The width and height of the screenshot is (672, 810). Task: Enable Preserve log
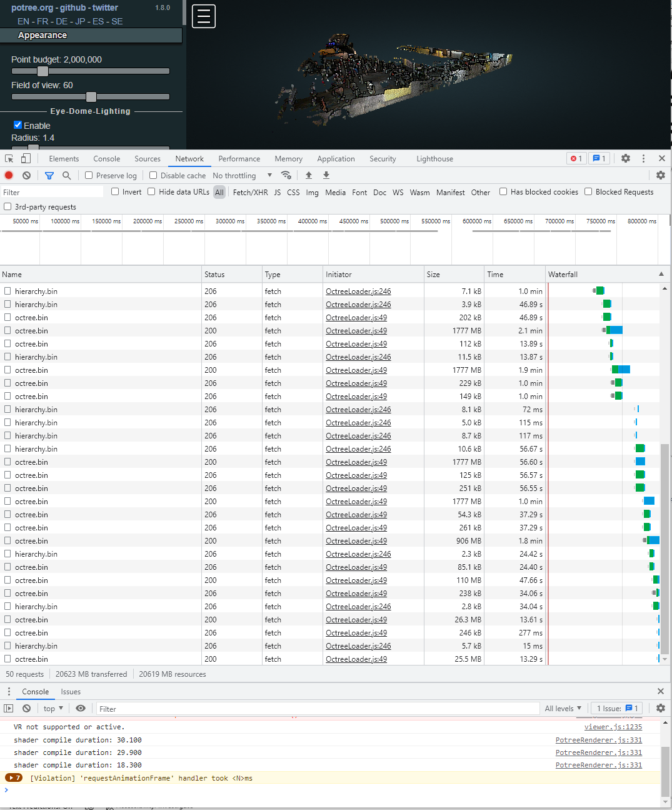click(x=89, y=175)
